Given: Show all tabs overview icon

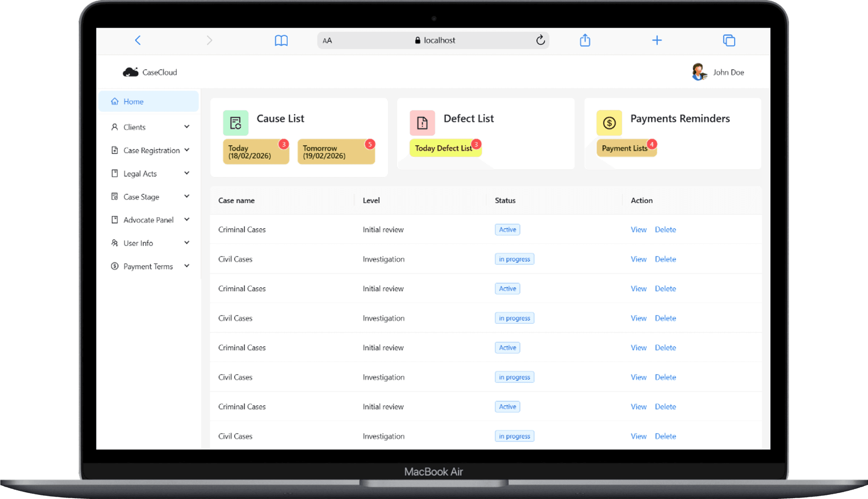Looking at the screenshot, I should (729, 40).
